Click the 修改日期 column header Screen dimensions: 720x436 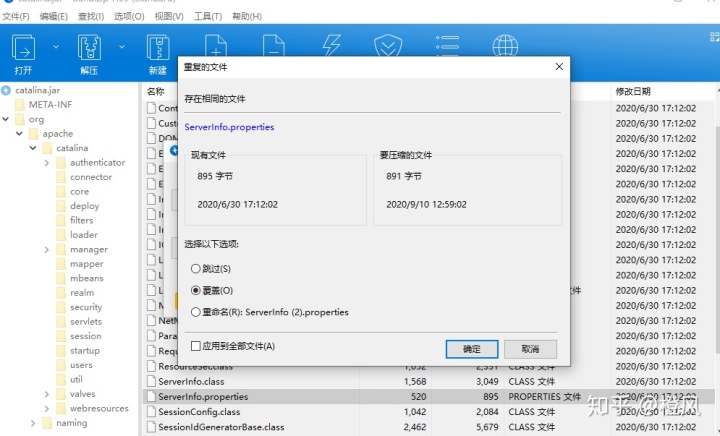click(633, 91)
